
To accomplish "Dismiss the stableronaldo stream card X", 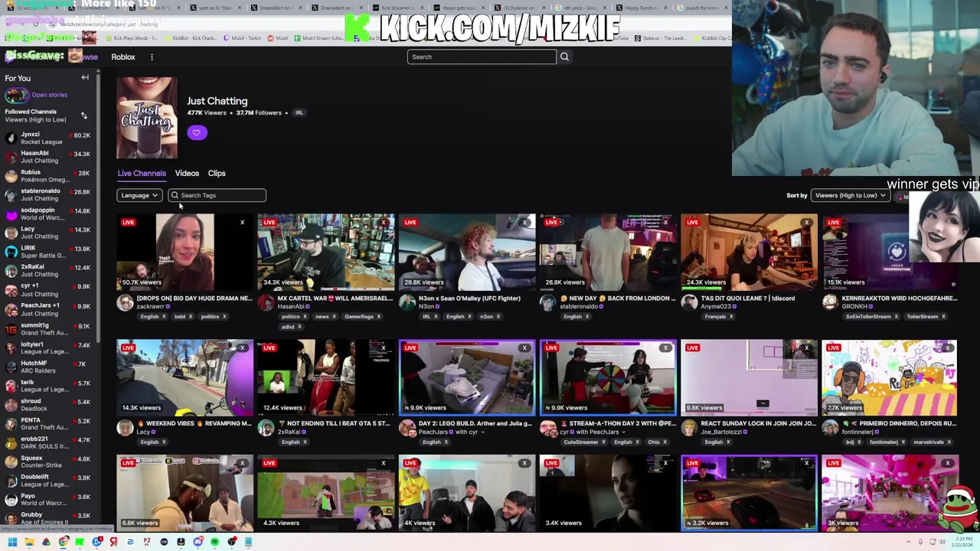I will click(x=665, y=223).
